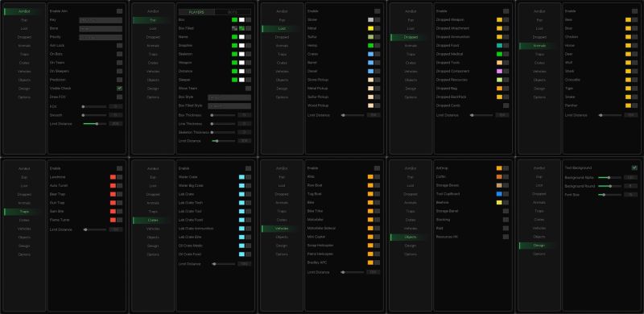644x314 pixels.
Task: Toggle the Flame Turret checkbox
Action: click(x=119, y=220)
